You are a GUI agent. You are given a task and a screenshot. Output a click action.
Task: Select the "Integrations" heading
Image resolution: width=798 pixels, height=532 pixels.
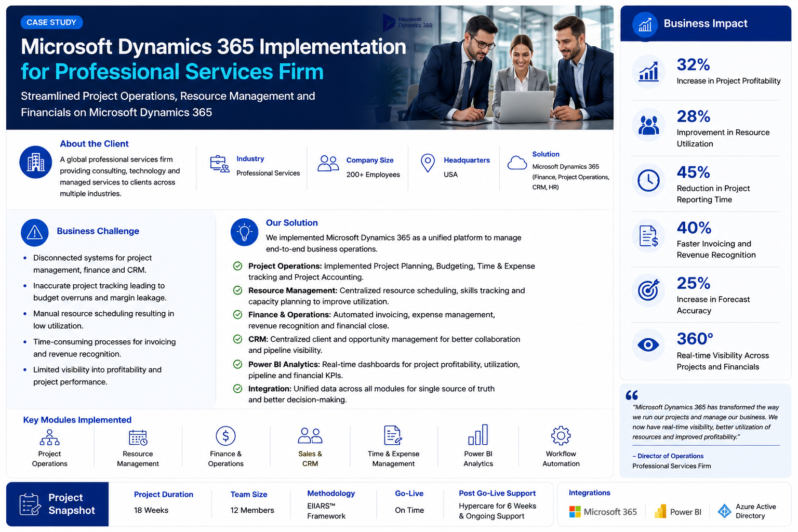click(x=590, y=493)
